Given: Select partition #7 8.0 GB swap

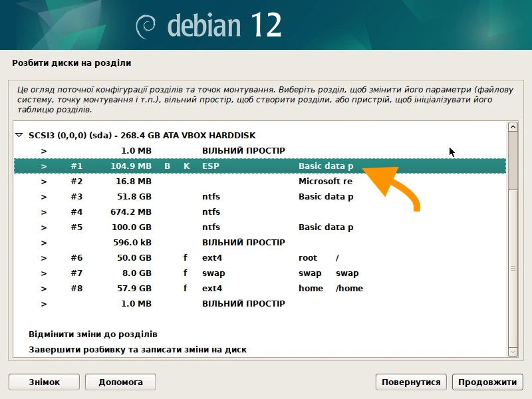Looking at the screenshot, I should coord(260,273).
